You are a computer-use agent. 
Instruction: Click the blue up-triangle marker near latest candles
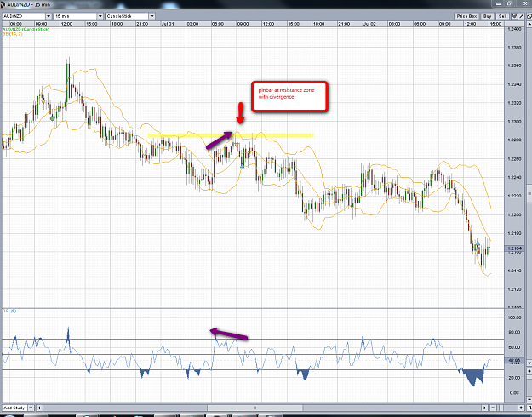pyautogui.click(x=478, y=243)
